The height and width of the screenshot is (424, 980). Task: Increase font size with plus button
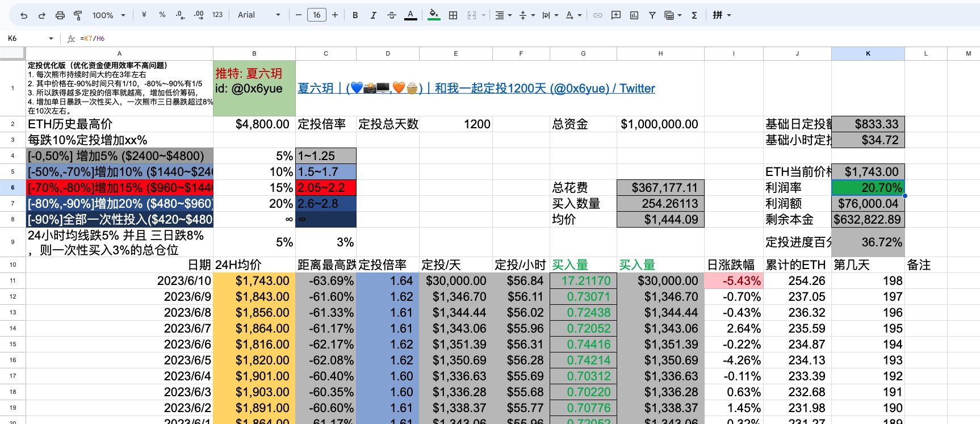point(335,15)
